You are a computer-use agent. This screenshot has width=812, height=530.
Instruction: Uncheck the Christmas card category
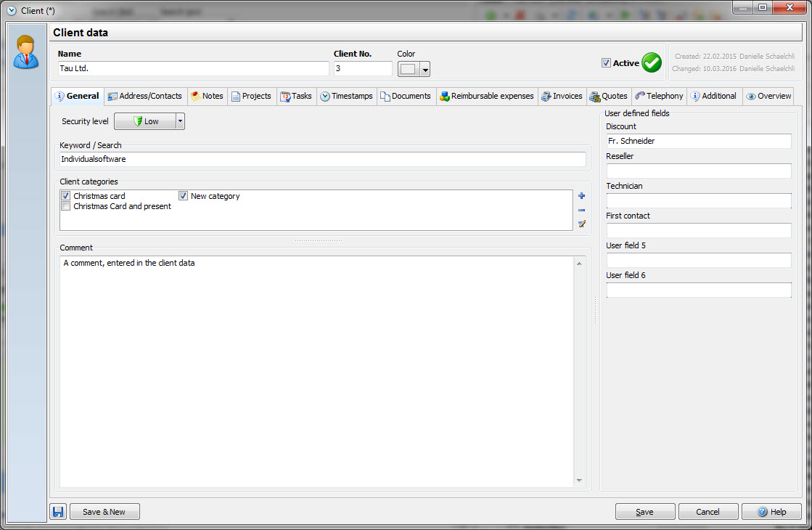click(66, 196)
